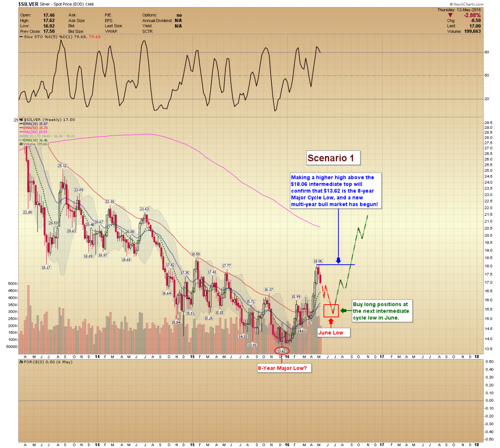Select the MA(200) 20.59 legend entry
500x448 pixels.
(35, 132)
